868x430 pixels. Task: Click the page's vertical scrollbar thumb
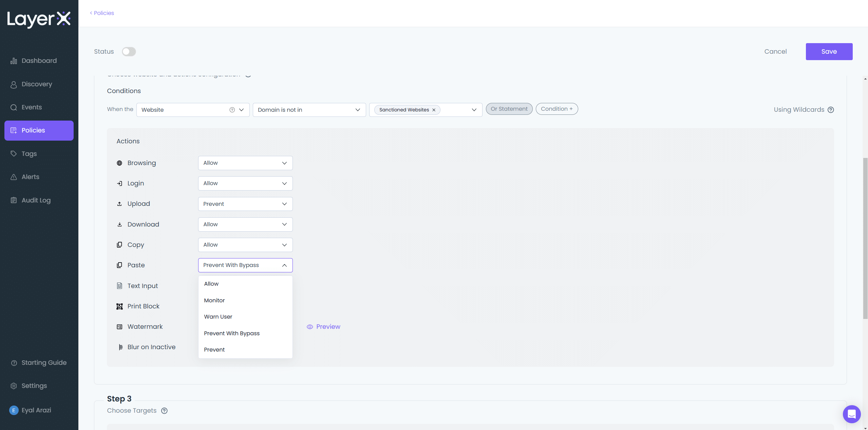[865, 238]
